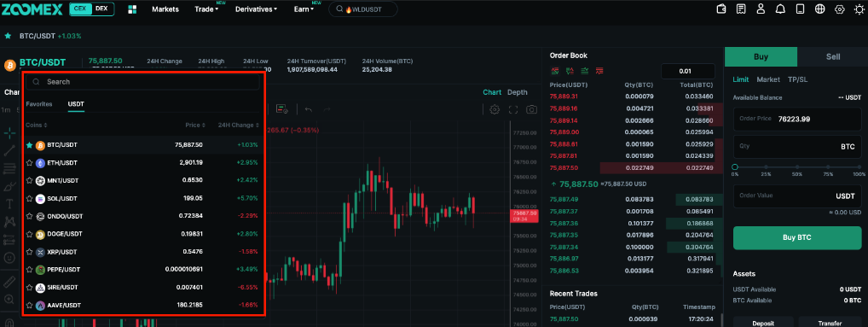The image size is (868, 327).
Task: Click the mobile app download icon
Action: 800,9
